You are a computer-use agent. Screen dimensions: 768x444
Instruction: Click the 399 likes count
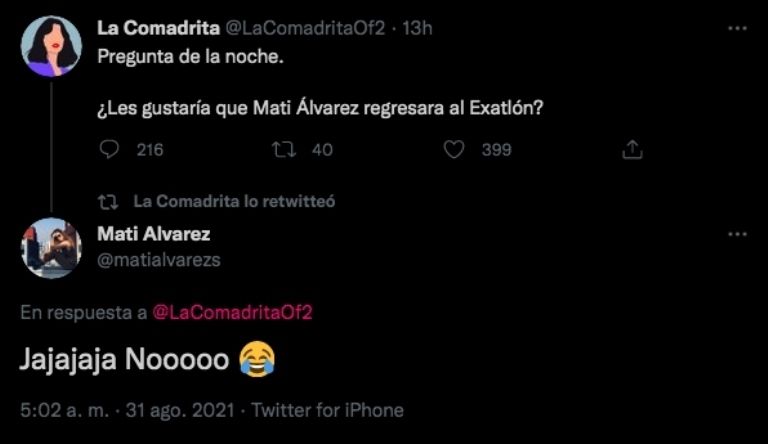496,149
